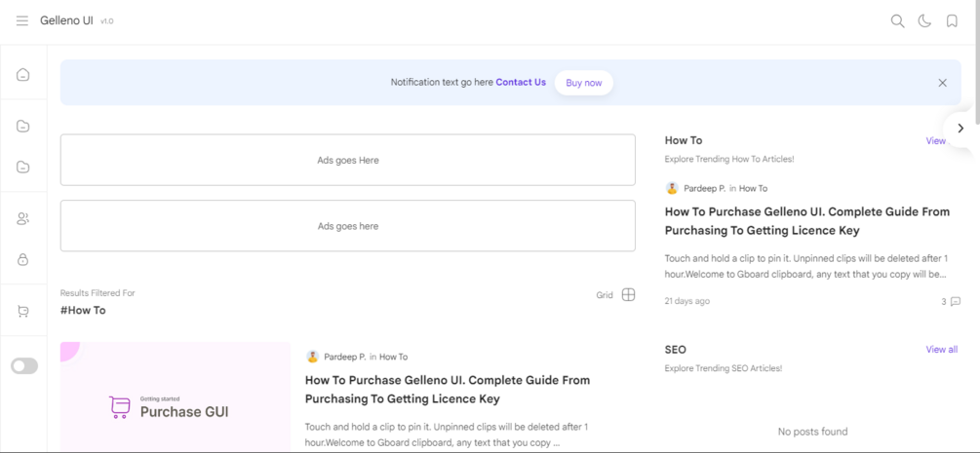980x453 pixels.
Task: Open View all for SEO section
Action: 941,350
